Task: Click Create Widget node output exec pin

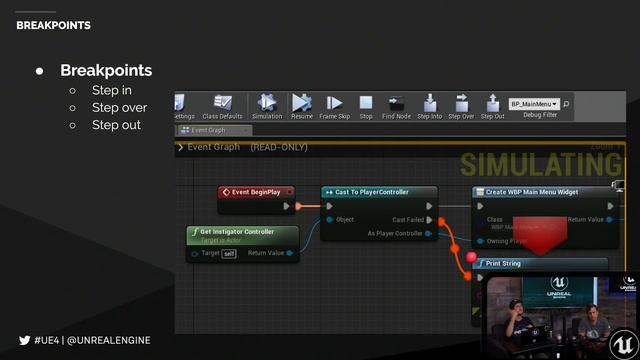Action: (x=610, y=207)
